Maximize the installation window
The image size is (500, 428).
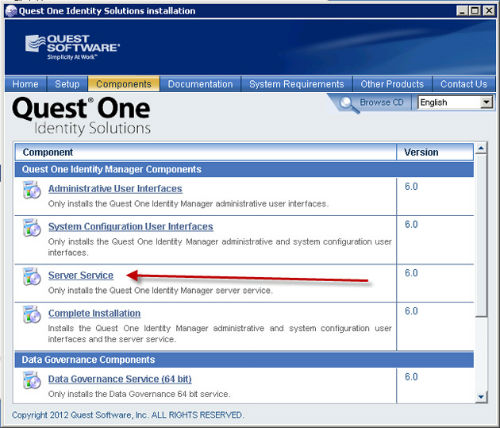point(475,11)
